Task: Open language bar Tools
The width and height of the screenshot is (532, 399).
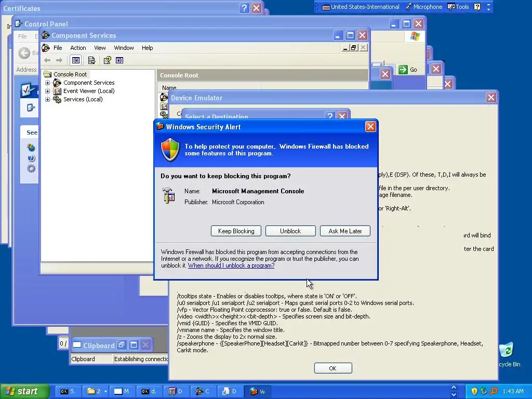Action: click(x=458, y=7)
